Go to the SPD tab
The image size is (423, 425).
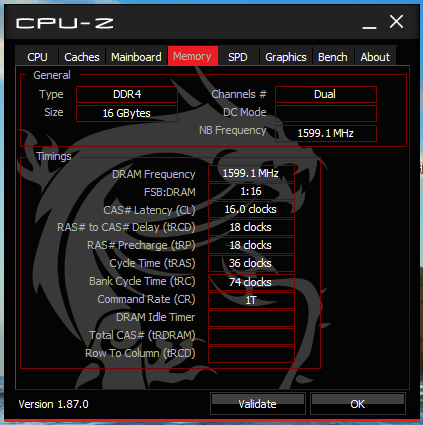238,56
